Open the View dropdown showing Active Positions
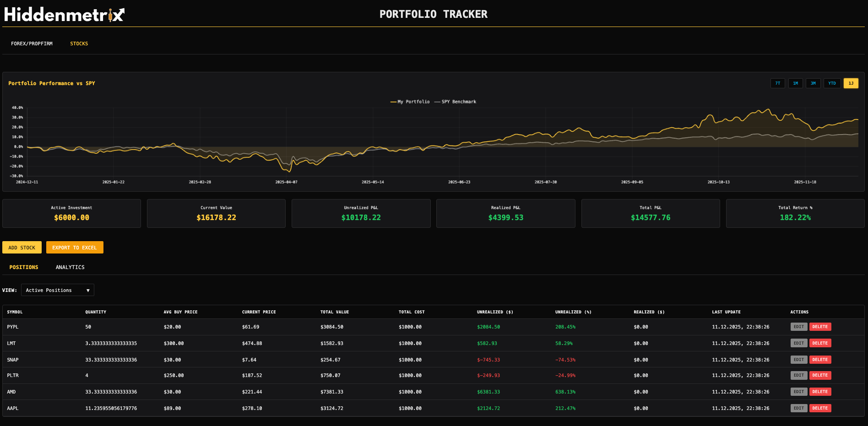868x426 pixels. pyautogui.click(x=57, y=290)
